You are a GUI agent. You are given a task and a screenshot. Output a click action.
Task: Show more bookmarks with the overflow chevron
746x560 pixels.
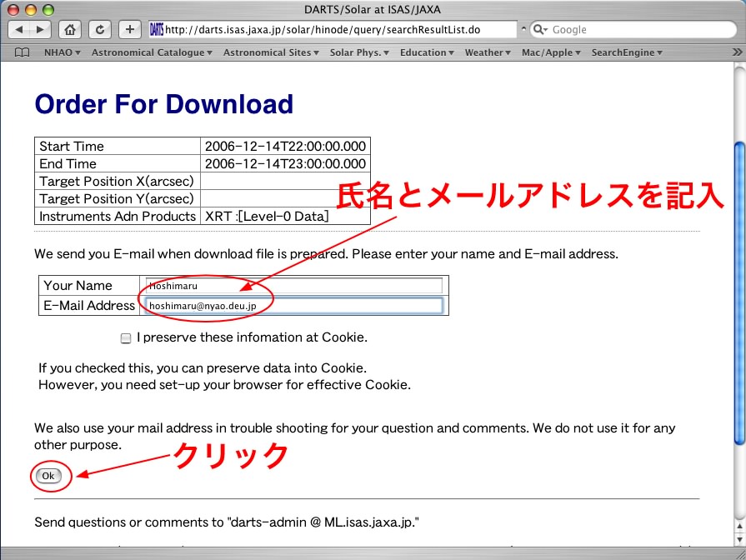tap(736, 52)
